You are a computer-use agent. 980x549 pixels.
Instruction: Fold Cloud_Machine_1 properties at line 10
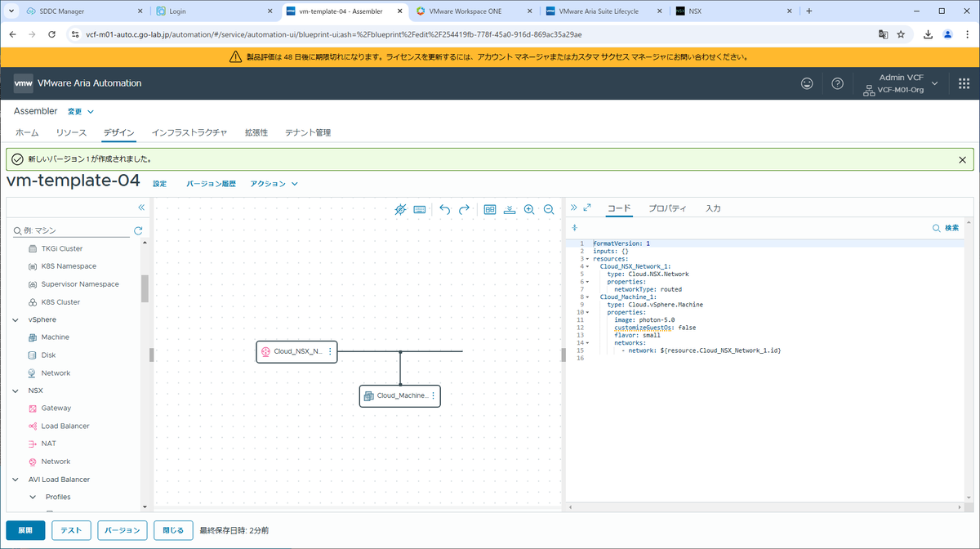587,312
